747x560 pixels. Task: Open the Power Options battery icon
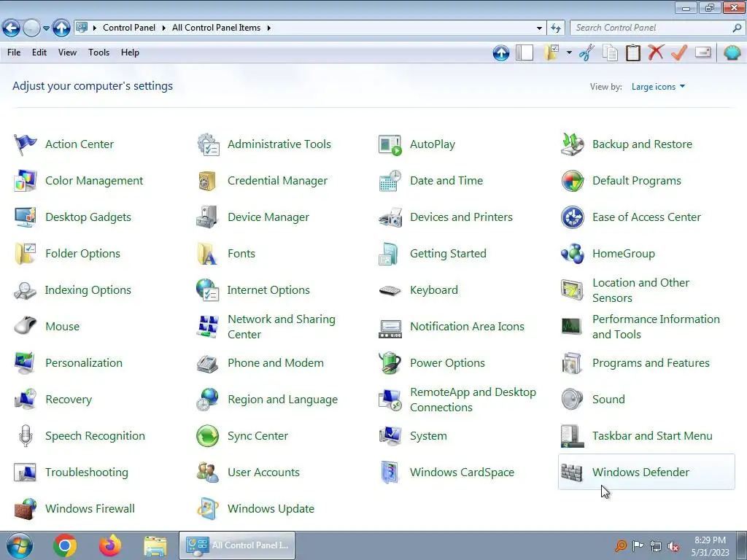(x=390, y=363)
